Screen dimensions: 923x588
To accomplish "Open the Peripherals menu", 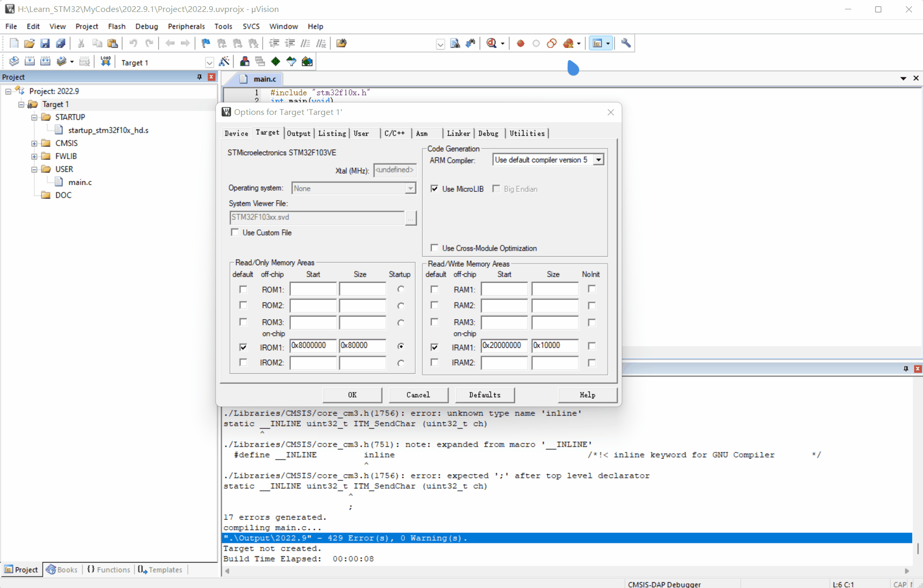I will [186, 26].
